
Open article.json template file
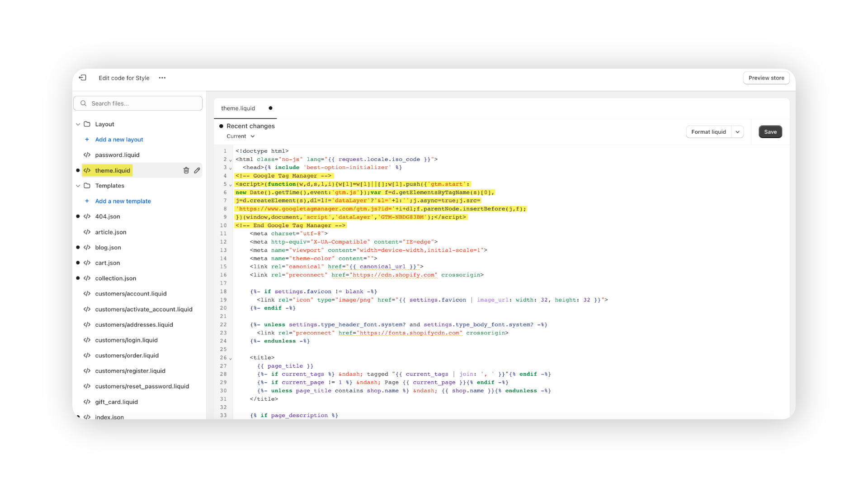[111, 232]
